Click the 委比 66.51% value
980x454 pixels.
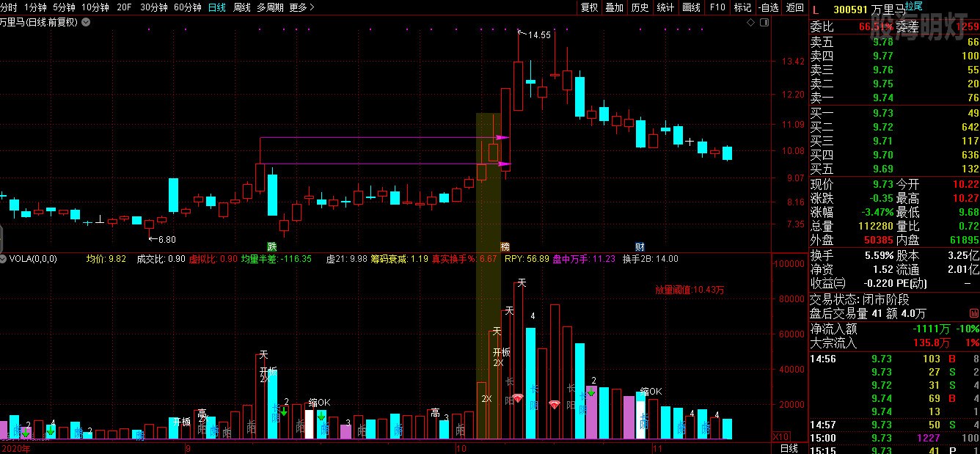(x=876, y=26)
